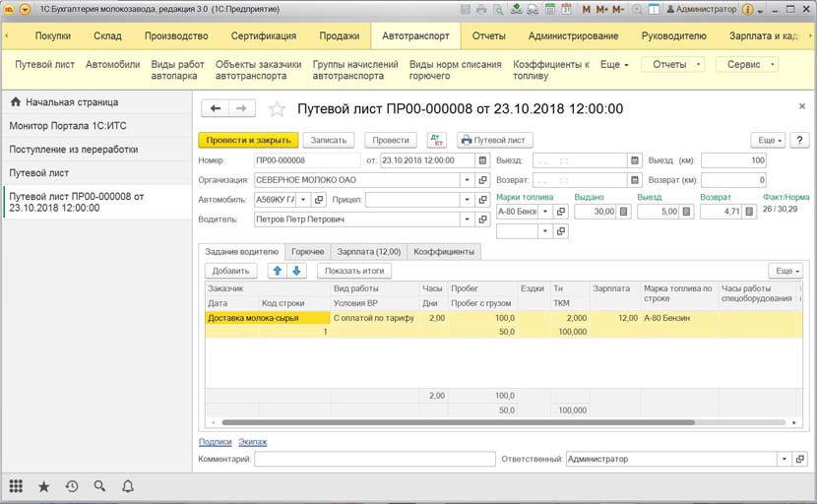Show Дт/Кт accounting entries icon
Image resolution: width=817 pixels, height=504 pixels.
tap(437, 140)
